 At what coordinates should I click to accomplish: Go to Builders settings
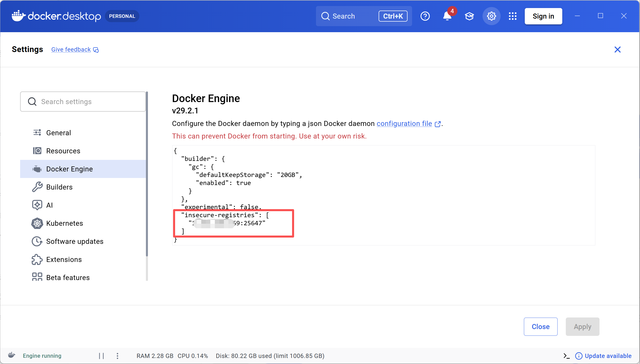coord(59,187)
